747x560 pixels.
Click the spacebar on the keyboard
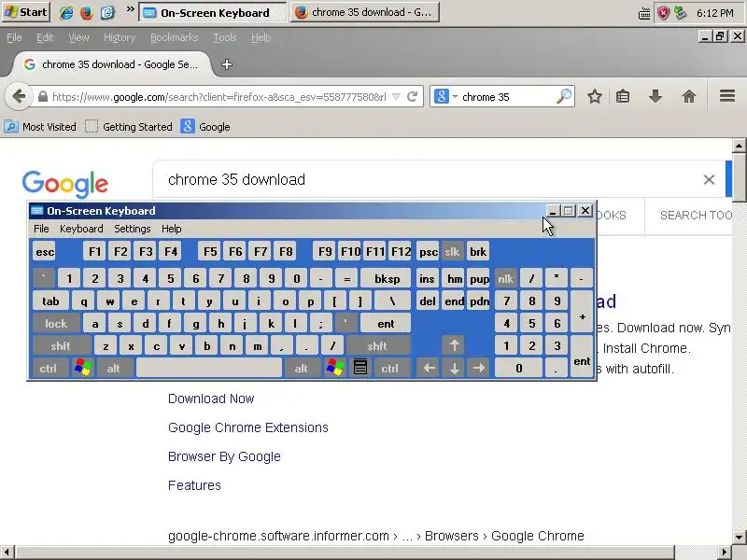[x=208, y=368]
